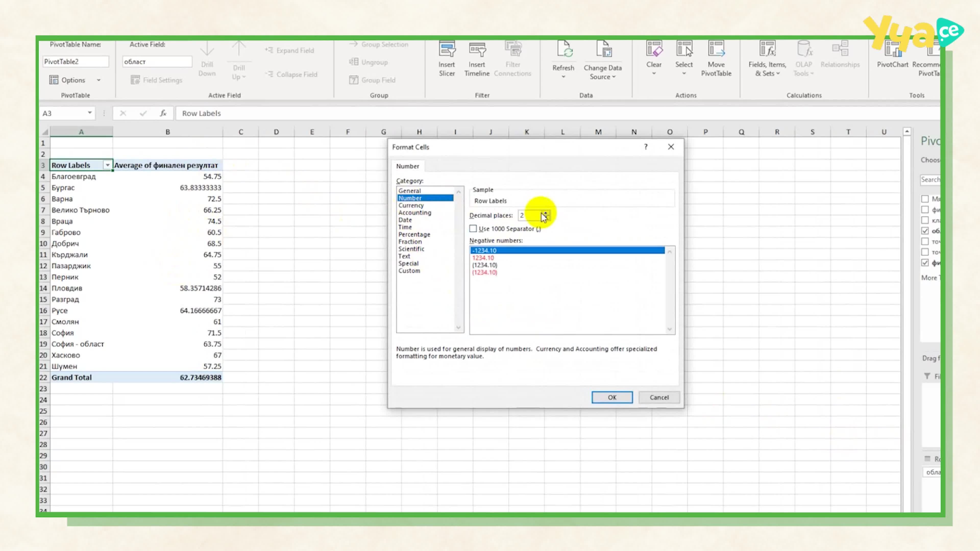
Task: Choose Accounting category
Action: tap(415, 212)
